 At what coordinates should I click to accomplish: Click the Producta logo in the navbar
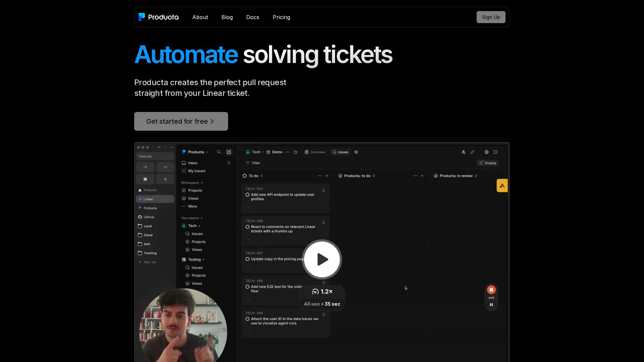158,17
